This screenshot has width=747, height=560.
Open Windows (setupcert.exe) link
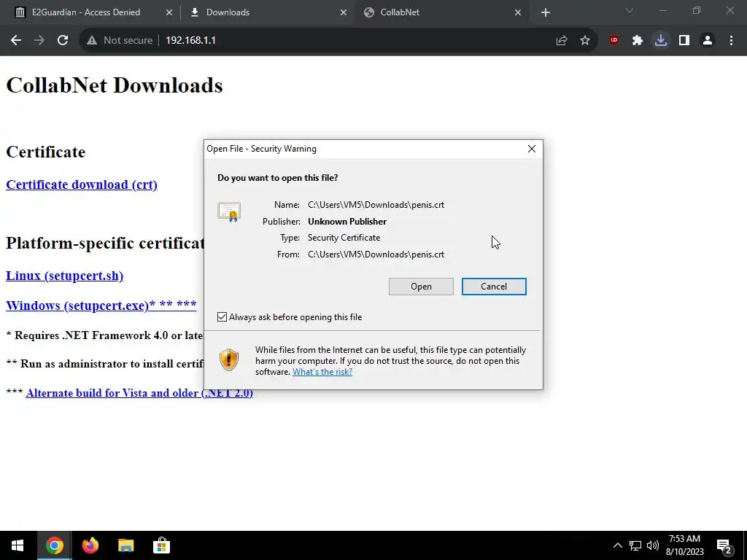click(x=101, y=306)
